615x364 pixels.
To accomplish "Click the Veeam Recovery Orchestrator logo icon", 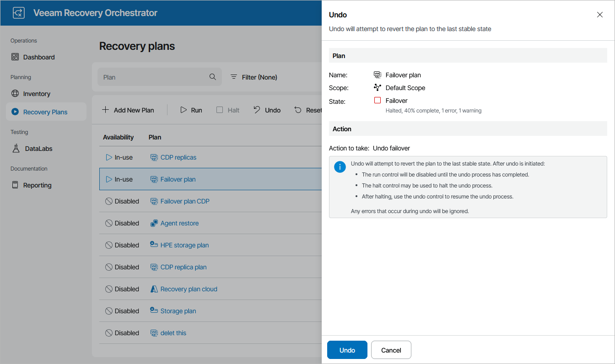I will point(19,13).
